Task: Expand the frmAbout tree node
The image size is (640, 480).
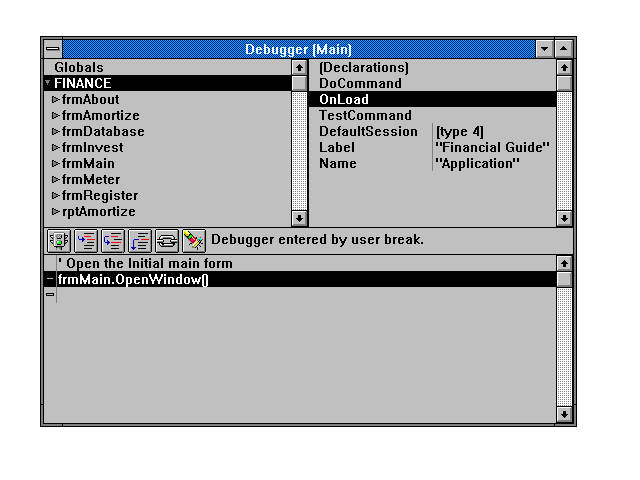Action: click(56, 100)
